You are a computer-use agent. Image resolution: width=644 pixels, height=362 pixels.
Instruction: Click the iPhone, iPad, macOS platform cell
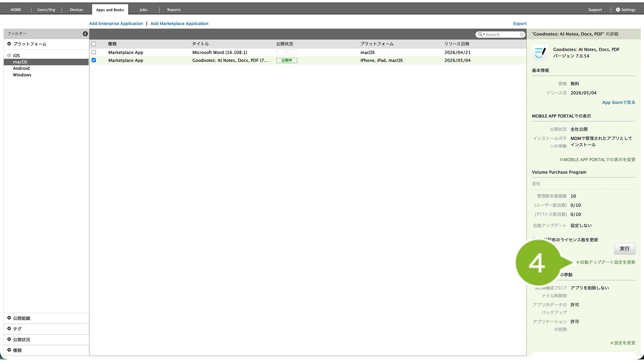[381, 60]
